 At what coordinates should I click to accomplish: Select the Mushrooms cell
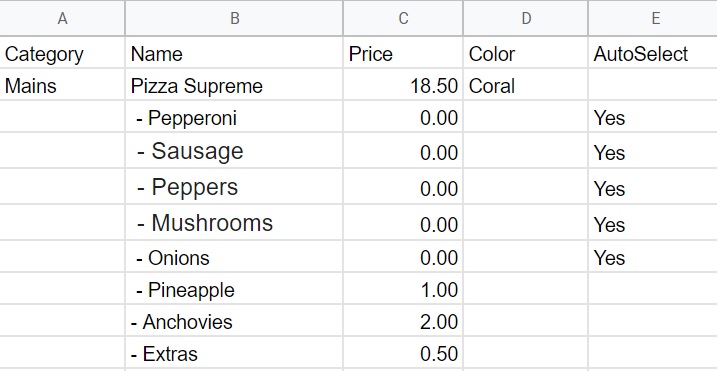click(x=234, y=223)
